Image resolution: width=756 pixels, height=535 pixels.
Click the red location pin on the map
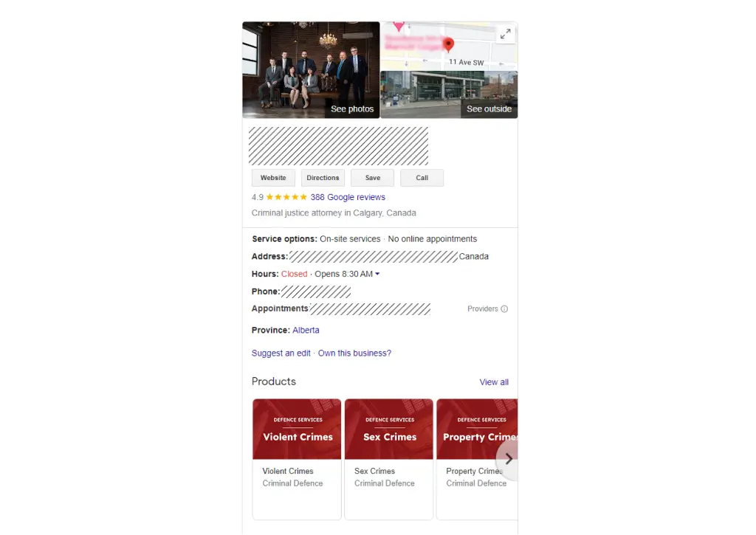pyautogui.click(x=448, y=45)
